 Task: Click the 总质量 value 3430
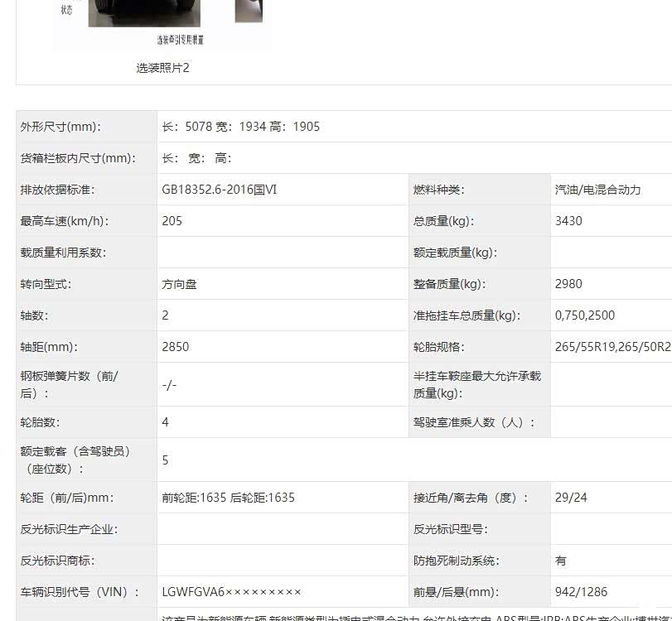click(x=568, y=221)
